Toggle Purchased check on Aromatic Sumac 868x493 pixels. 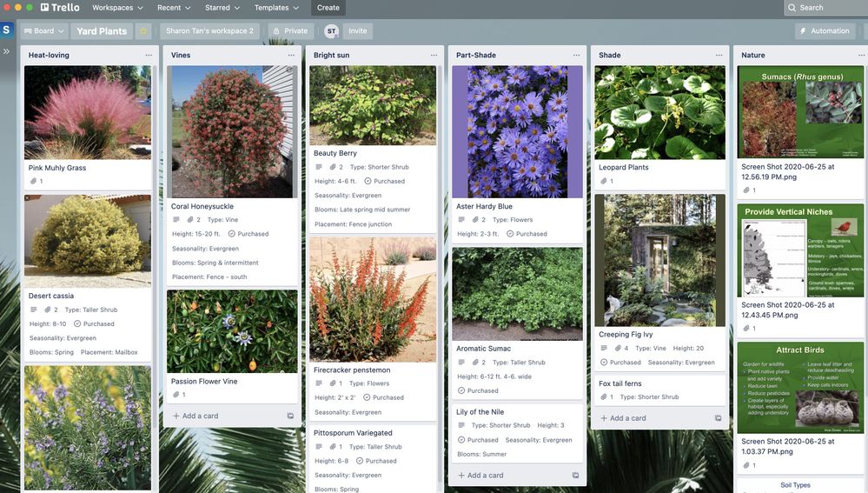(x=461, y=390)
